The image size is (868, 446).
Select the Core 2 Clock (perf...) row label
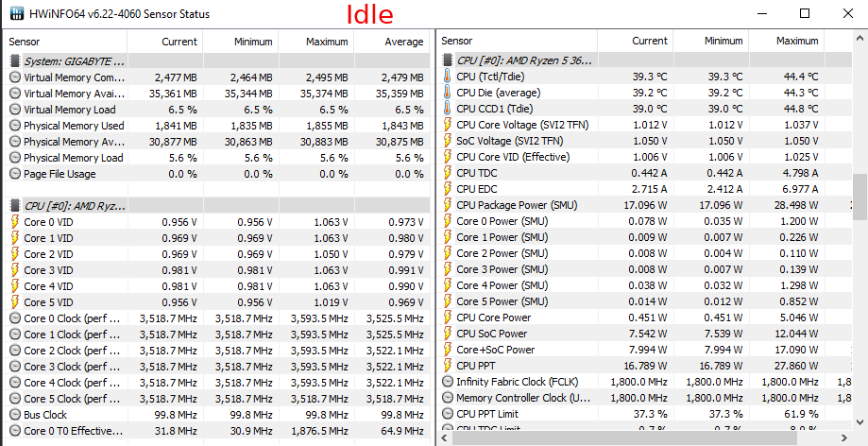pyautogui.click(x=72, y=351)
